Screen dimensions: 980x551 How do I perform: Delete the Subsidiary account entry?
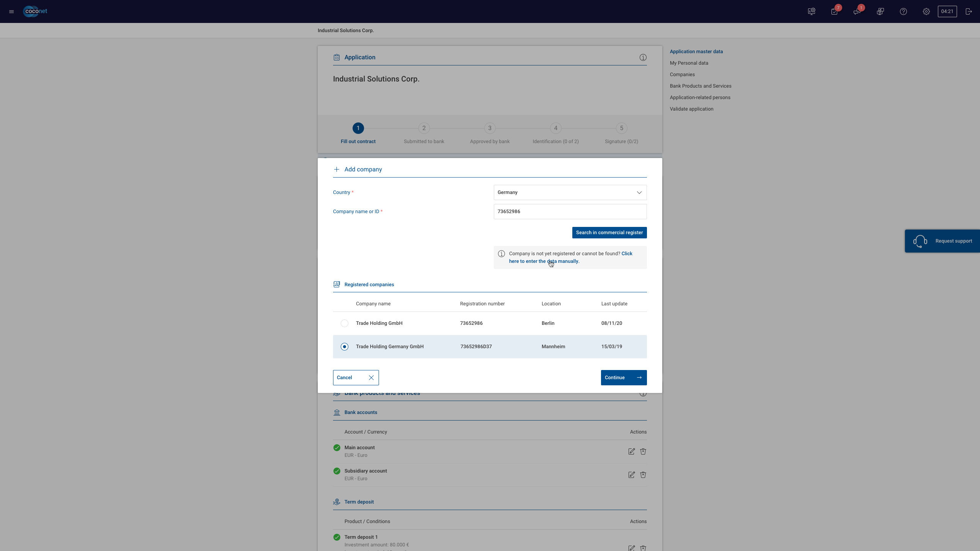[x=643, y=475]
